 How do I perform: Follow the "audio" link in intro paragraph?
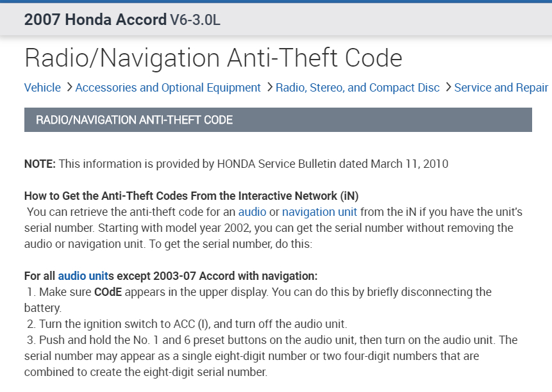click(252, 211)
